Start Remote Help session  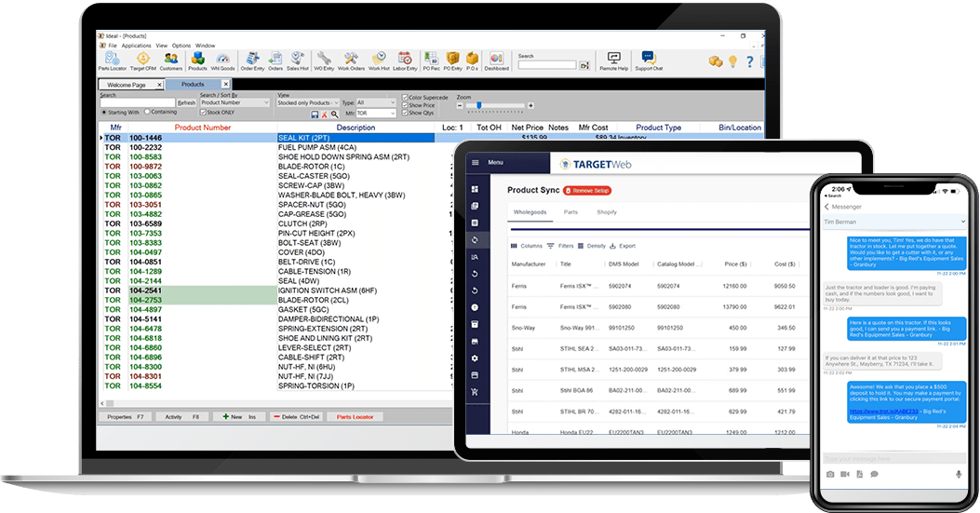613,61
